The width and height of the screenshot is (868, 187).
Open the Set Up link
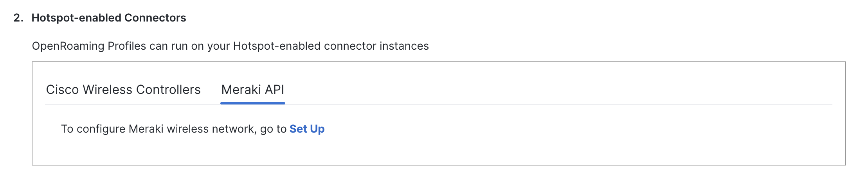tap(307, 129)
